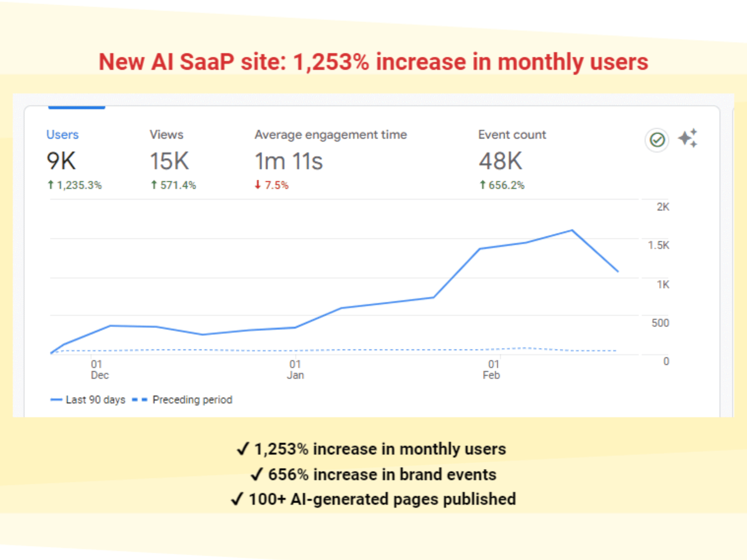Select the Average engagement time tab
The width and height of the screenshot is (747, 560).
click(331, 135)
